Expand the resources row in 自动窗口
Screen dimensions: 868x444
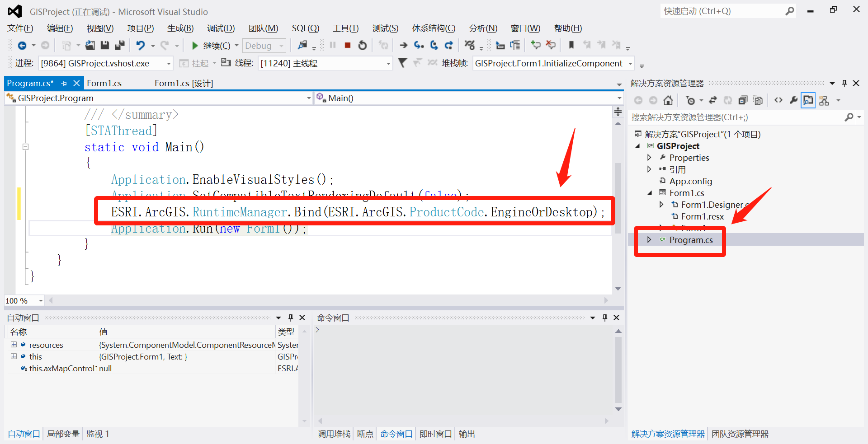pyautogui.click(x=13, y=345)
